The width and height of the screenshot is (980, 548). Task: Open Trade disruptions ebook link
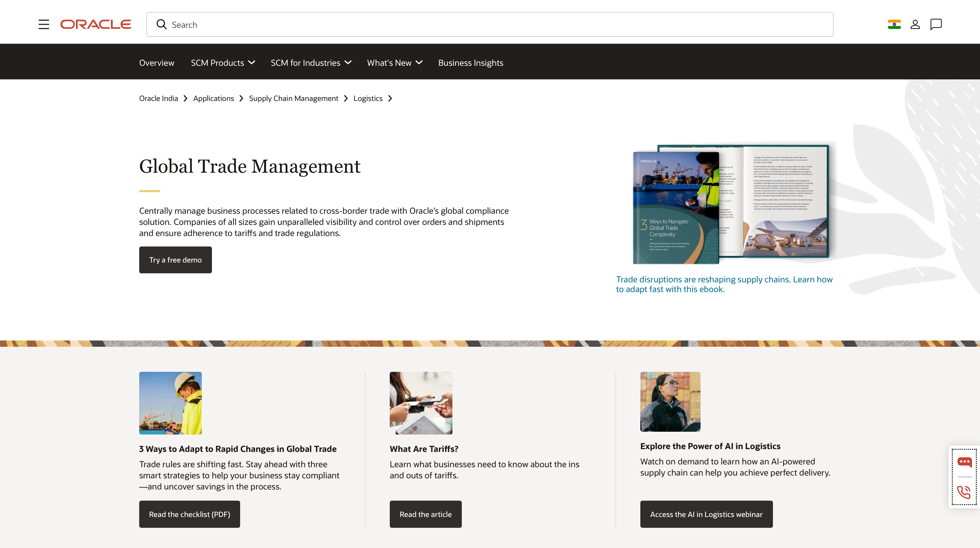click(724, 284)
